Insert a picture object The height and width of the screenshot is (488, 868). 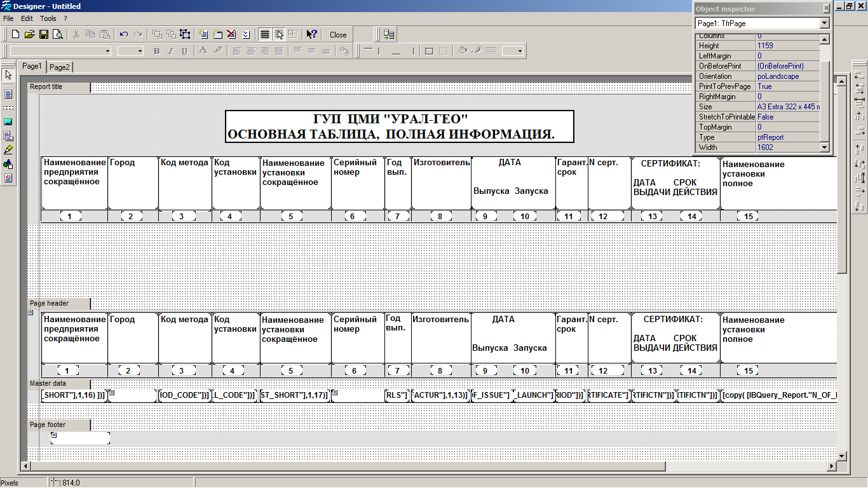[x=8, y=122]
